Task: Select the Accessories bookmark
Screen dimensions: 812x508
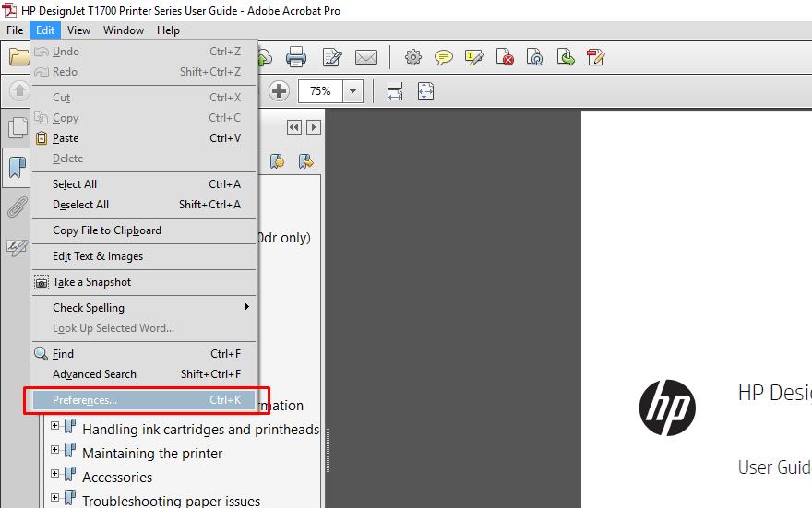Action: (x=117, y=477)
